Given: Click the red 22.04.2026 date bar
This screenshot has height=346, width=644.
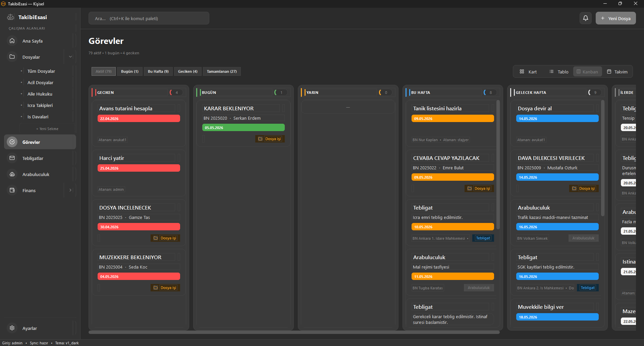Looking at the screenshot, I should pyautogui.click(x=139, y=118).
